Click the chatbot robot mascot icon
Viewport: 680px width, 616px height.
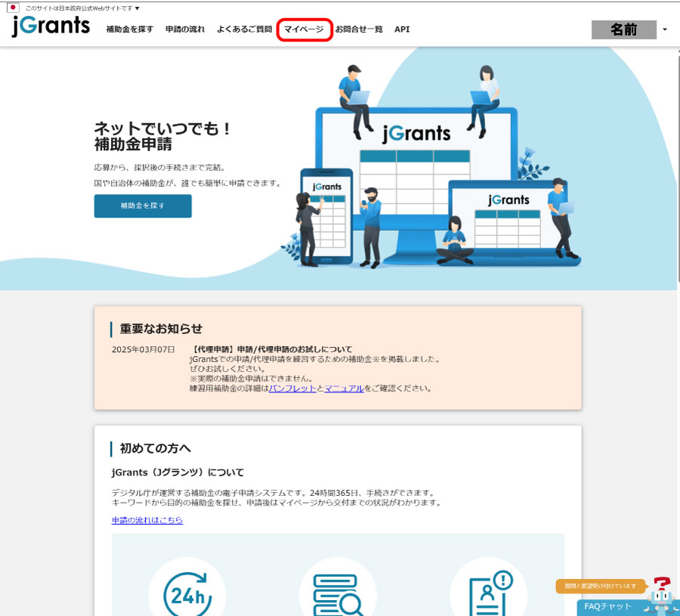661,596
